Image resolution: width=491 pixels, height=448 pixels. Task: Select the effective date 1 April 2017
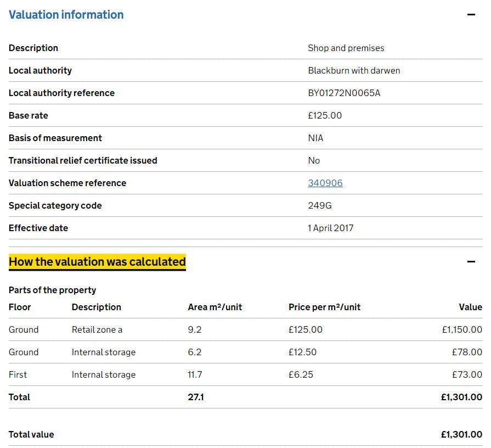330,228
